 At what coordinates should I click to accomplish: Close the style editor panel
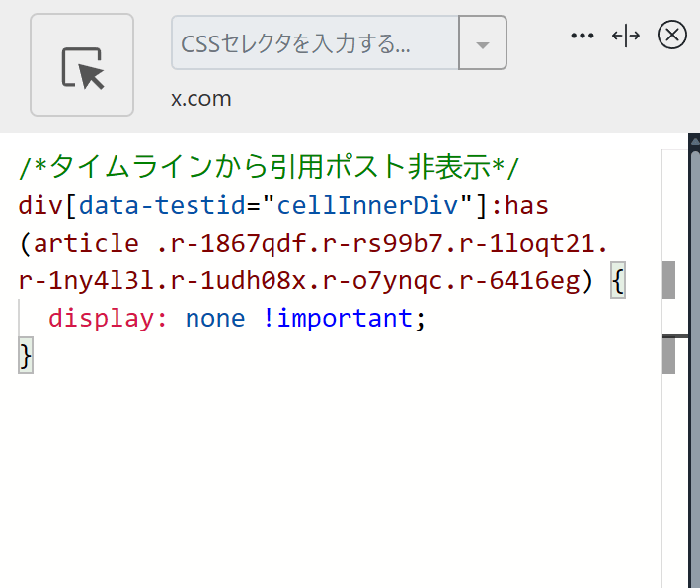coord(672,35)
